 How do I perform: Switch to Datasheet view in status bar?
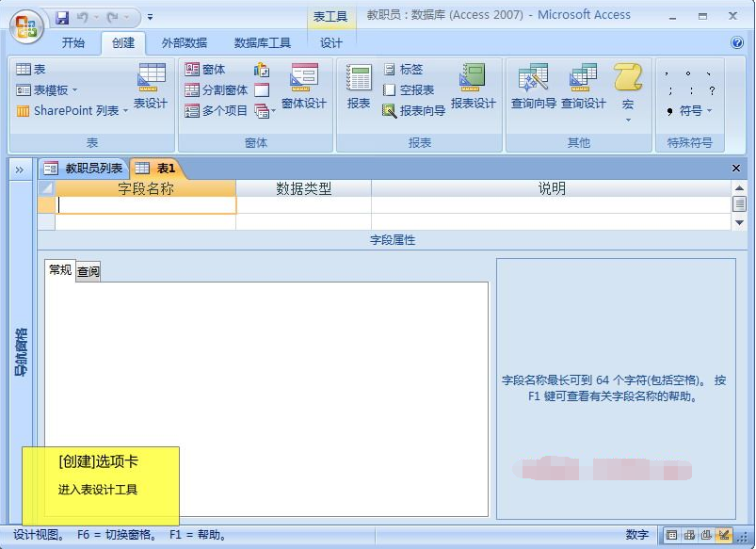pyautogui.click(x=671, y=535)
